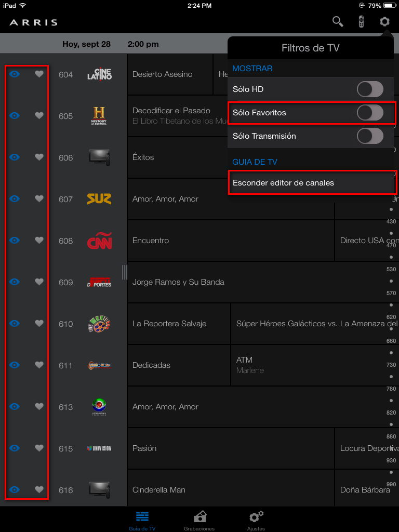The height and width of the screenshot is (532, 399).
Task: Open program Directo USA
Action: coord(367,241)
